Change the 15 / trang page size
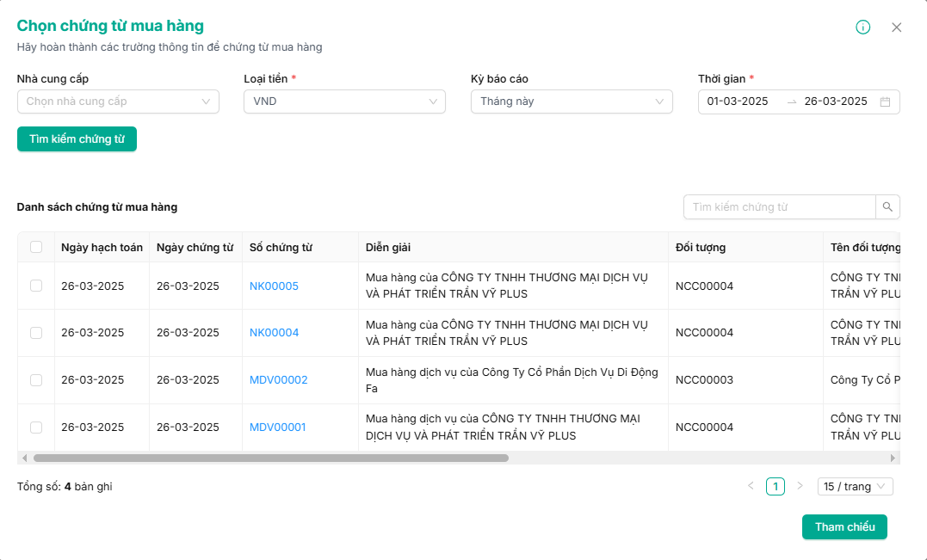 click(855, 487)
